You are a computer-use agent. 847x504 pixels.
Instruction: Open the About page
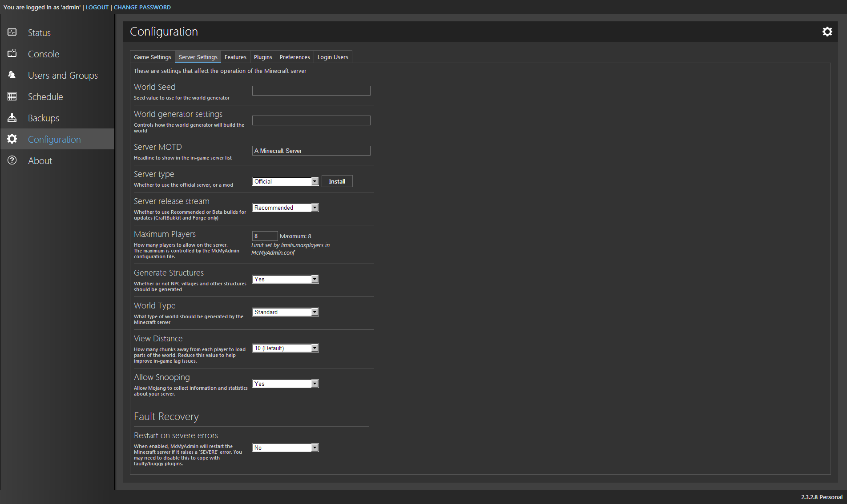[x=57, y=160]
